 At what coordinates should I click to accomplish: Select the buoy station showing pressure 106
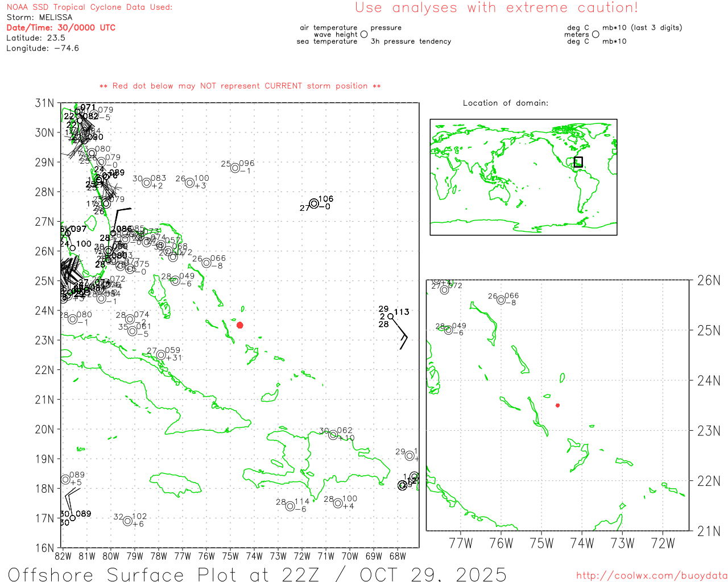click(314, 203)
